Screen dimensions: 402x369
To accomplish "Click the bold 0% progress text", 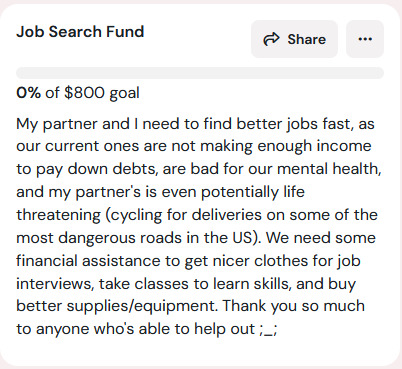I will 29,93.
